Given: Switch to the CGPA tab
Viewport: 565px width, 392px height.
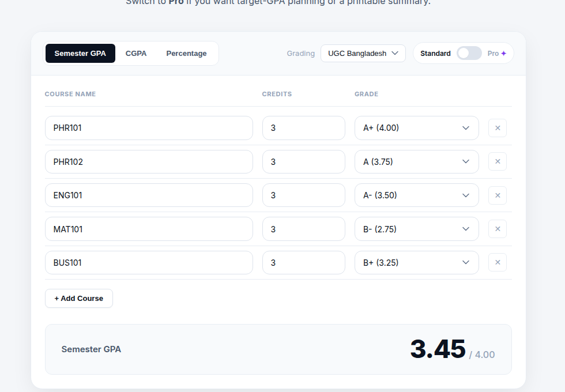Looking at the screenshot, I should pos(136,53).
